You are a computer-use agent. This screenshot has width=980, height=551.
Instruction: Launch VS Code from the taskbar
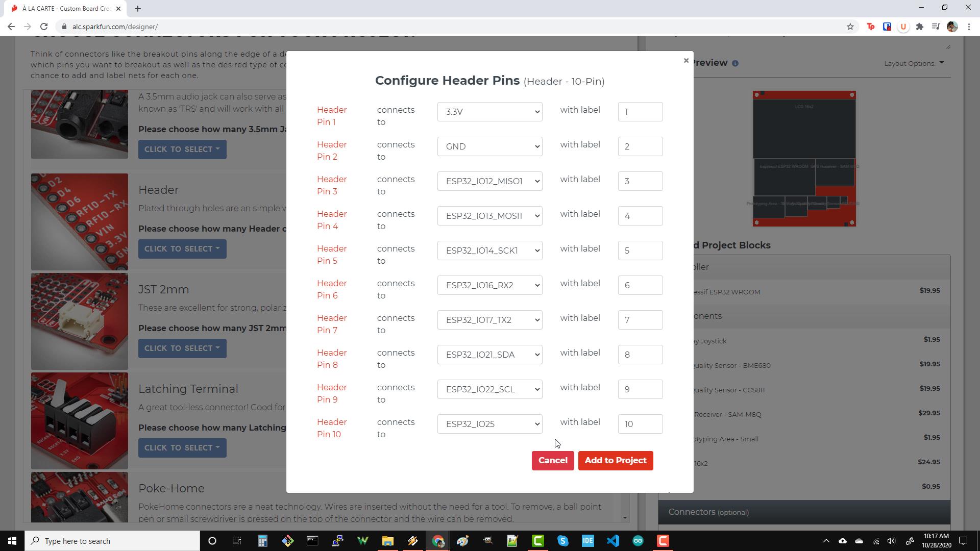(612, 541)
